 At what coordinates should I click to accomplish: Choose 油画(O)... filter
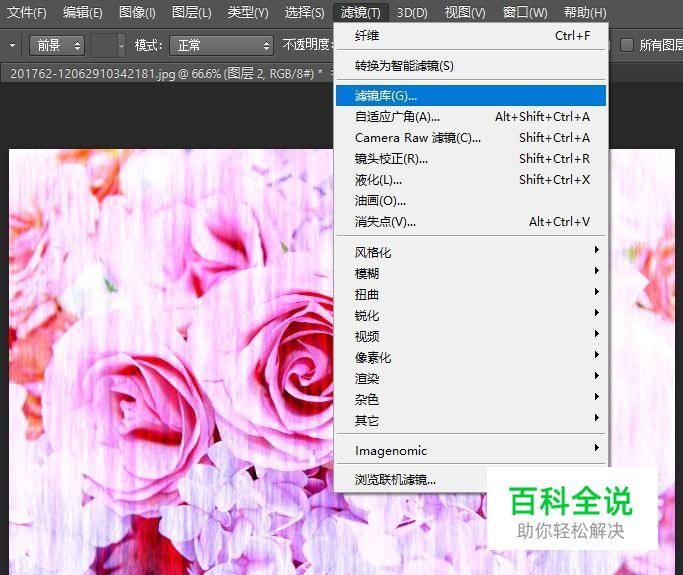point(471,201)
